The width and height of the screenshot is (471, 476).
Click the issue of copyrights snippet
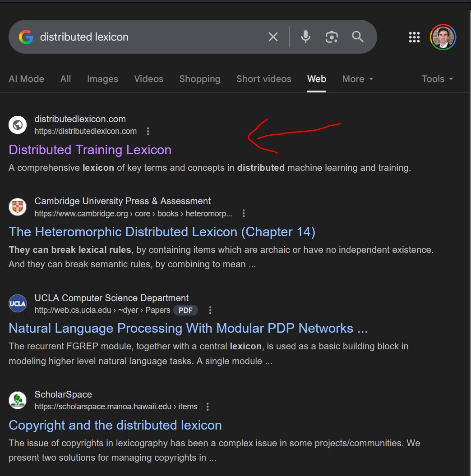[x=214, y=450]
